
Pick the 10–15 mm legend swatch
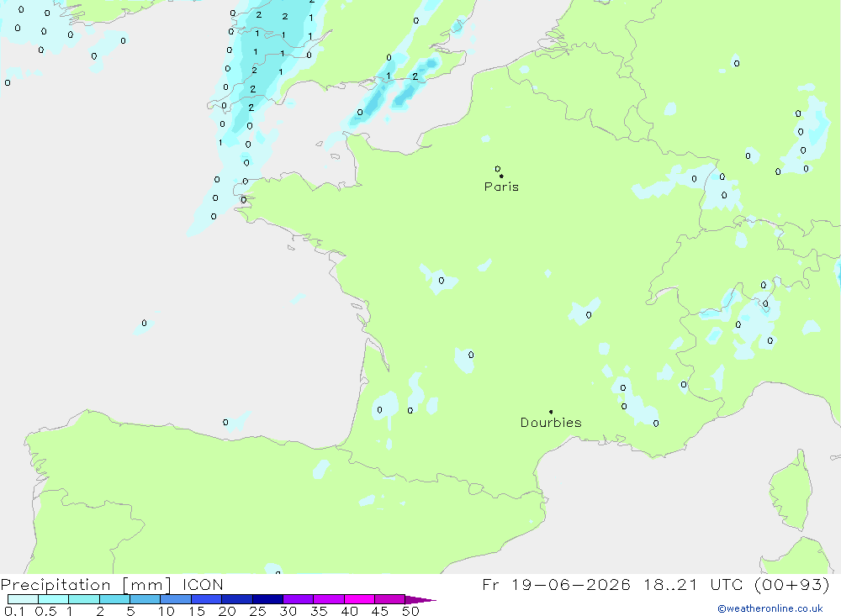tap(176, 599)
